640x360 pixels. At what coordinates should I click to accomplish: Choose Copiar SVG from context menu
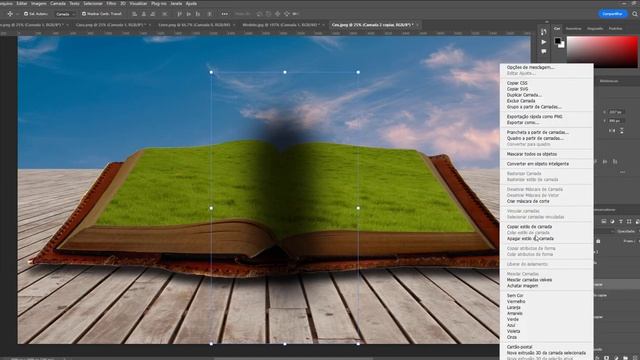coord(517,89)
